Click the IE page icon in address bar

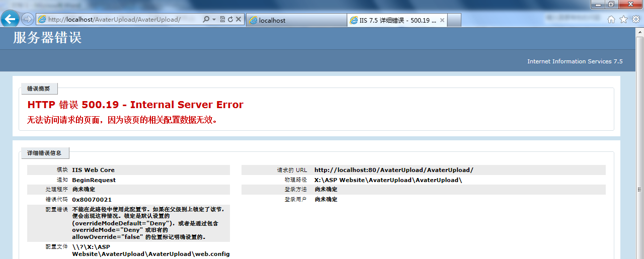(41, 20)
